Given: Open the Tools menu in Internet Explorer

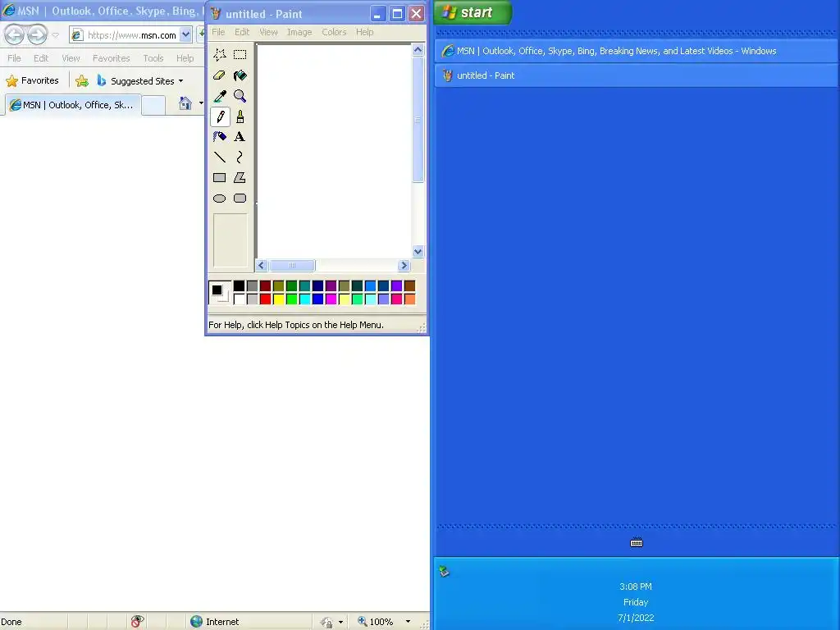Looking at the screenshot, I should [x=153, y=58].
